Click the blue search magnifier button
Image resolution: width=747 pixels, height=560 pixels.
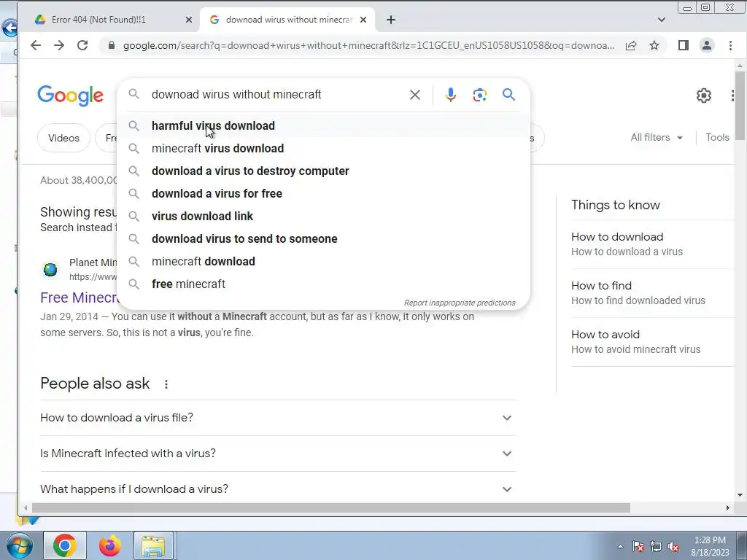coord(508,94)
